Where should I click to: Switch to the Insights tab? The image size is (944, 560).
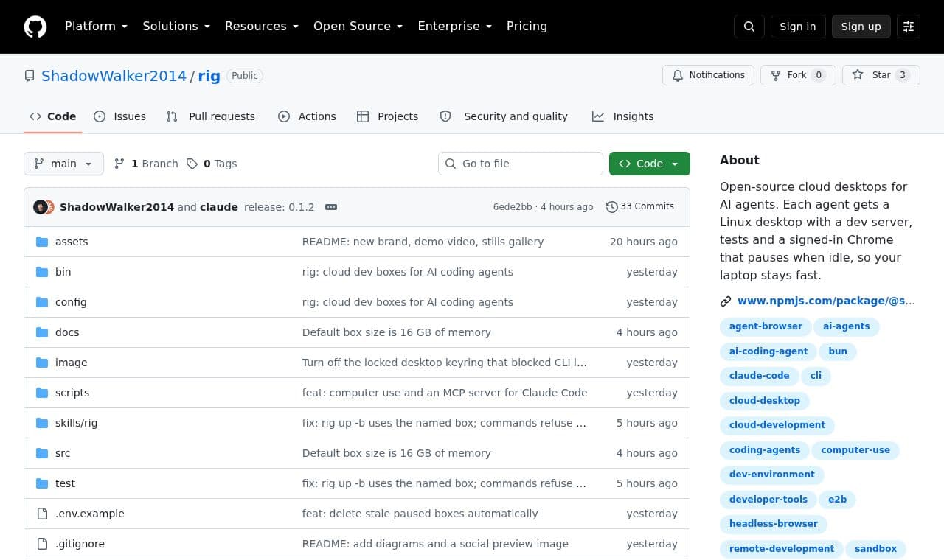pyautogui.click(x=623, y=116)
